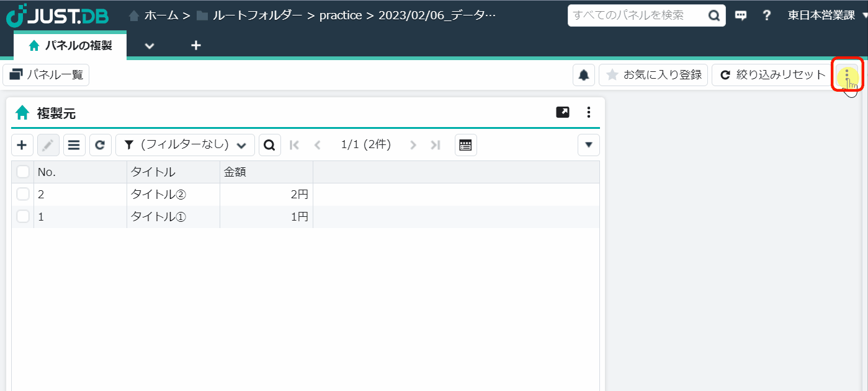This screenshot has width=868, height=391.
Task: Click the next page arrow in pagination
Action: pos(413,144)
